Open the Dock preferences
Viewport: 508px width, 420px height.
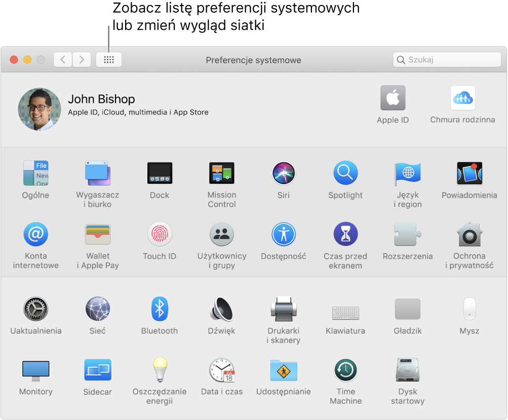(x=160, y=174)
